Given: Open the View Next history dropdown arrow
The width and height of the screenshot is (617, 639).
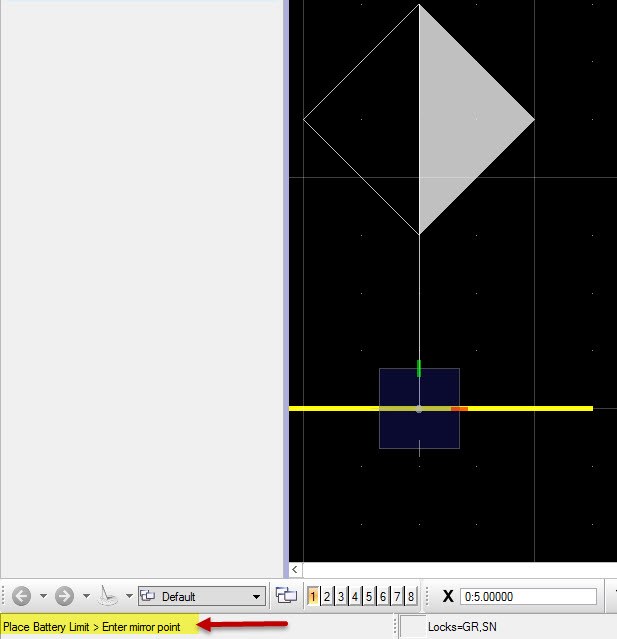Looking at the screenshot, I should 86,596.
